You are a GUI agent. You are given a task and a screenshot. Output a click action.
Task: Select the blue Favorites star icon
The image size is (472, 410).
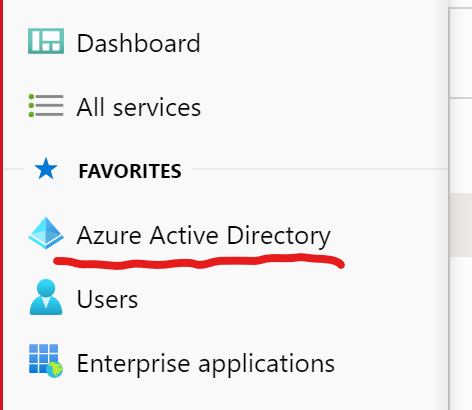[46, 169]
